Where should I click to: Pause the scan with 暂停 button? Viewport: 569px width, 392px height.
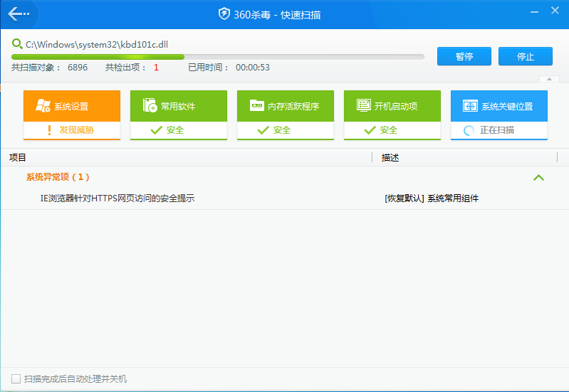coord(464,56)
